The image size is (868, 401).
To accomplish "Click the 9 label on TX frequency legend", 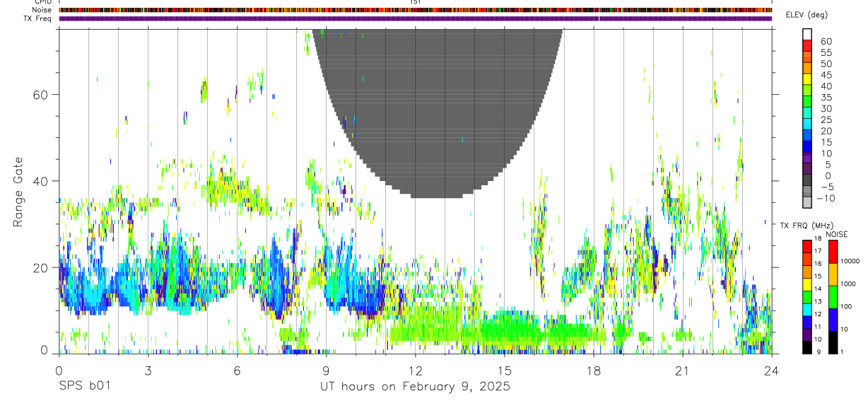I will [x=818, y=352].
